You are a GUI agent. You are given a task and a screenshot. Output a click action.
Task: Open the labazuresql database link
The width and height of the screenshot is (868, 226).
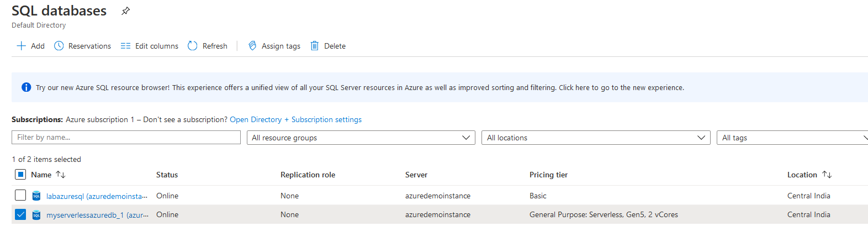97,196
